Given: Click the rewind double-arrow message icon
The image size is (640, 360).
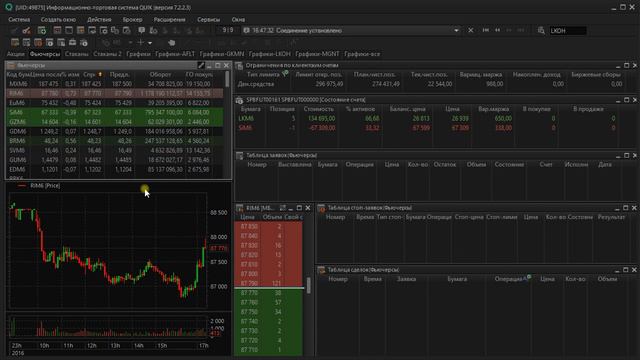Looking at the screenshot, I should click(x=498, y=30).
